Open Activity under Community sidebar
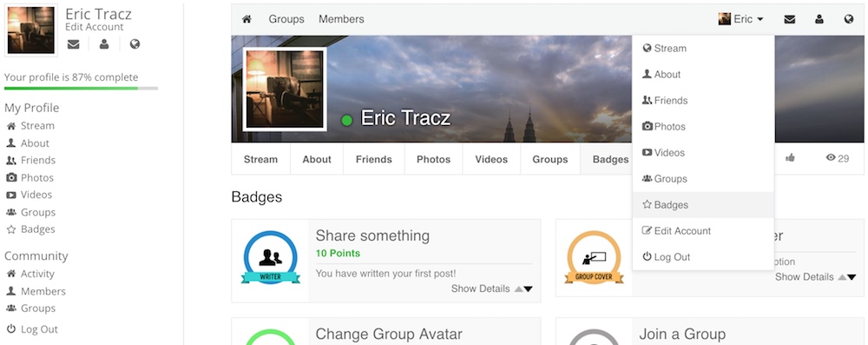This screenshot has width=868, height=345. [x=30, y=274]
